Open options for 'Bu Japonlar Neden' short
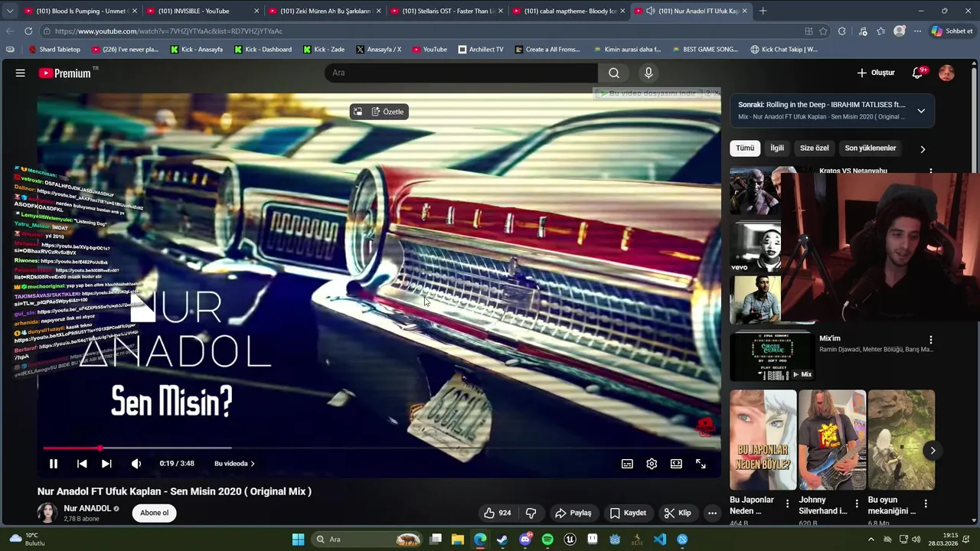Screen dimensions: 980x551 tap(787, 504)
